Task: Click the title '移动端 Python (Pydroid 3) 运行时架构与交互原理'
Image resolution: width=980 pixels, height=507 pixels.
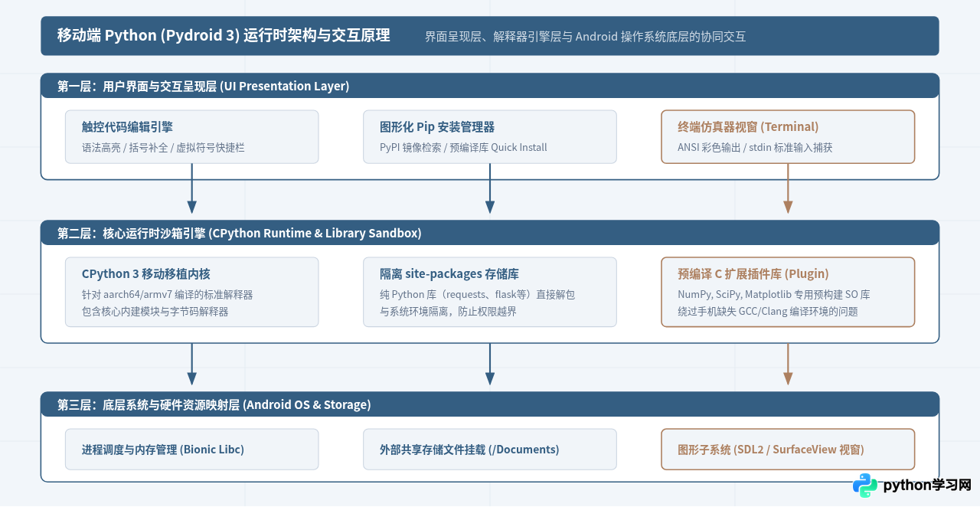Action: click(224, 35)
